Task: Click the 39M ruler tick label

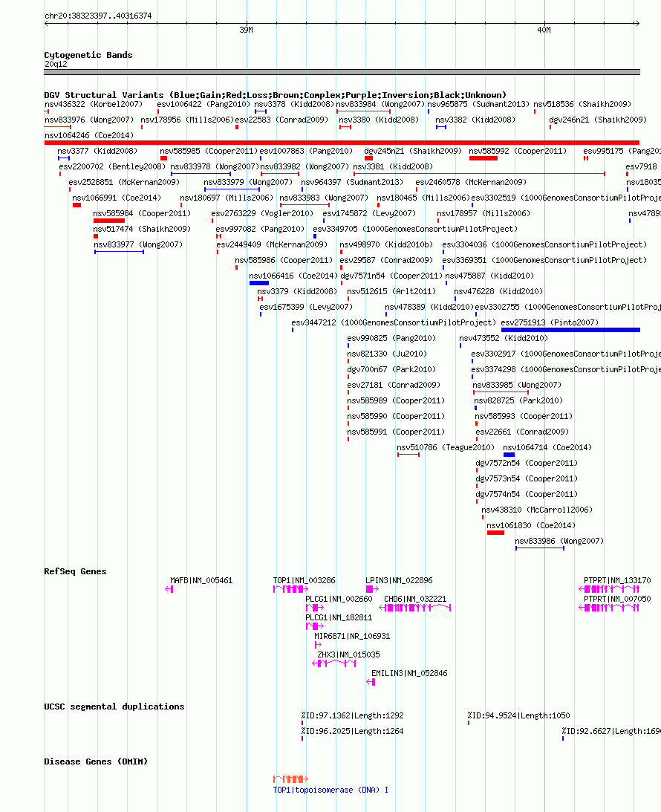Action: [247, 30]
